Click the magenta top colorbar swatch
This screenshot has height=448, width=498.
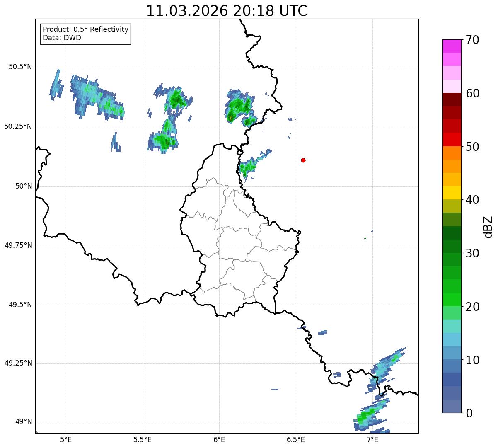click(452, 46)
